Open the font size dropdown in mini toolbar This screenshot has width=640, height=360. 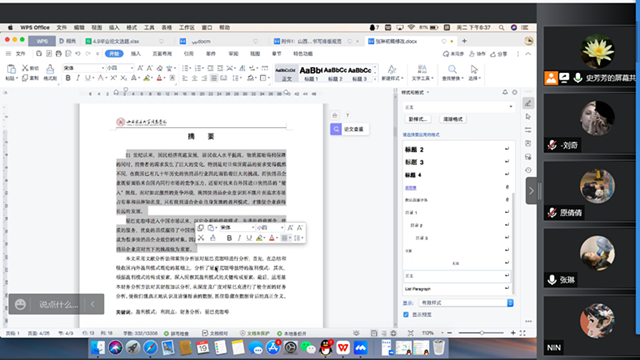282,228
